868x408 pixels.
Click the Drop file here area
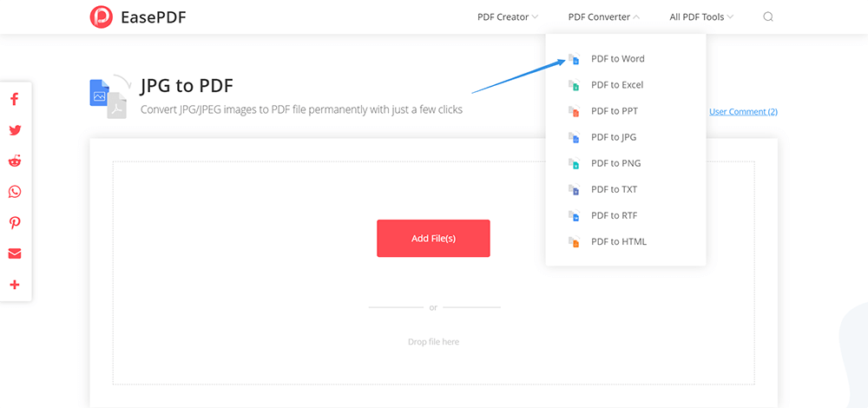point(433,342)
